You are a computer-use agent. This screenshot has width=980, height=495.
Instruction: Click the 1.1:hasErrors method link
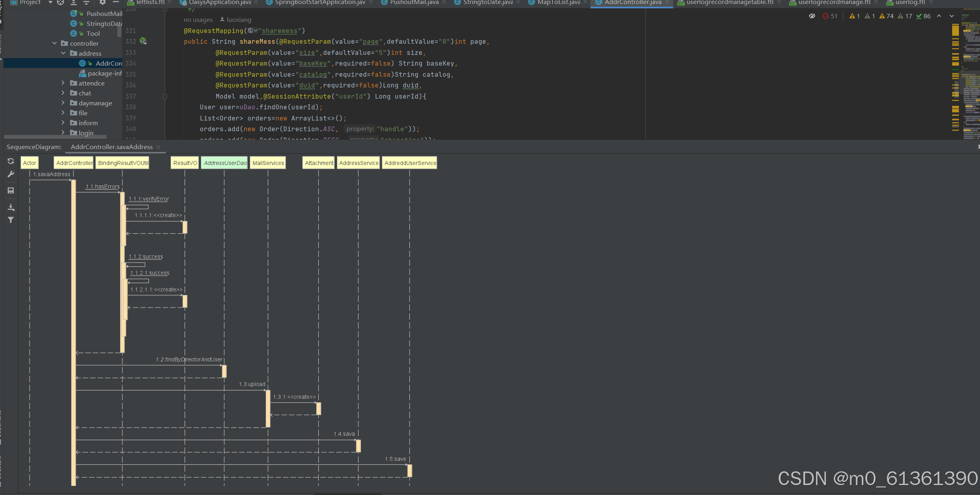[x=103, y=186]
